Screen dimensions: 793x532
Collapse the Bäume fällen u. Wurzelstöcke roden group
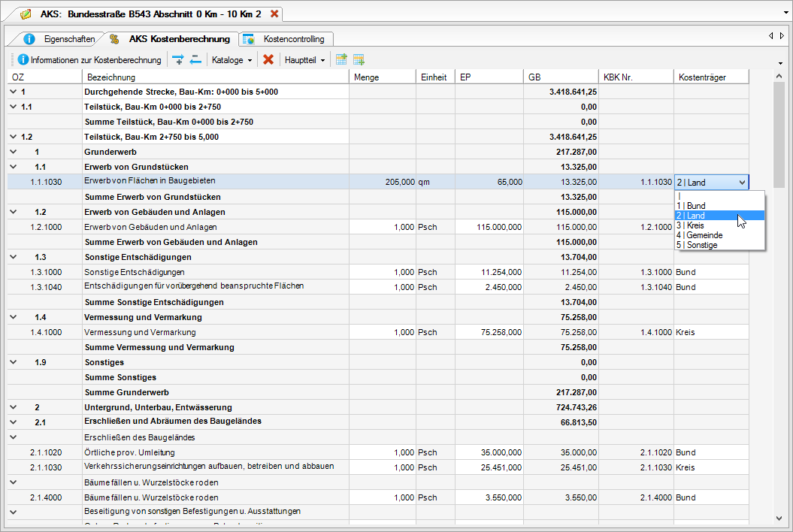[13, 482]
